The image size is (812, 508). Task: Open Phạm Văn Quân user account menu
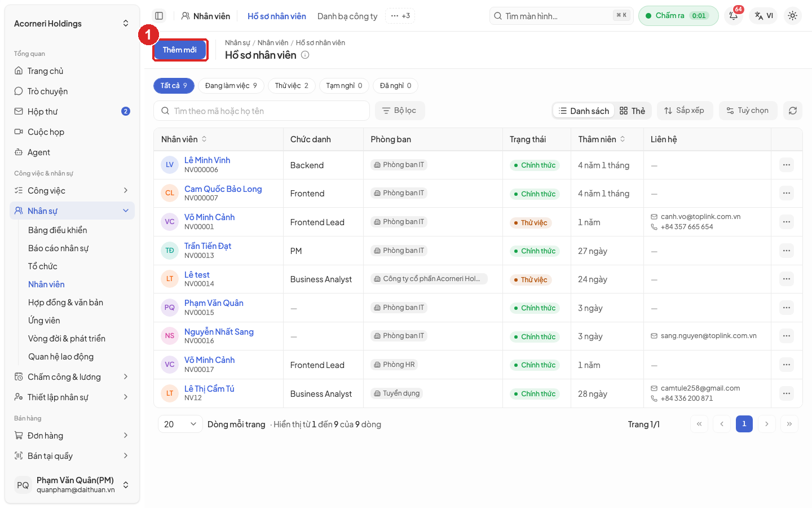pyautogui.click(x=72, y=485)
